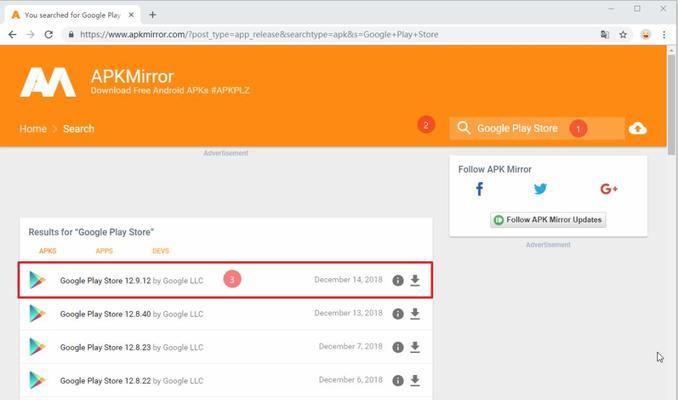Click info icon for Play Store 12.8.40
Image resolution: width=678 pixels, height=400 pixels.
click(x=398, y=314)
